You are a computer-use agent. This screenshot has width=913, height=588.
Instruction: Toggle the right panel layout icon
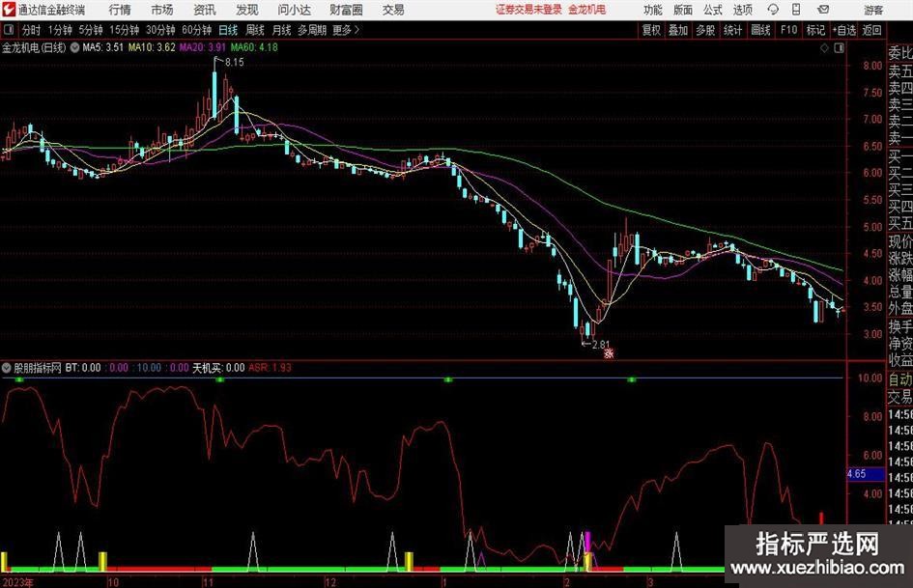click(x=839, y=48)
